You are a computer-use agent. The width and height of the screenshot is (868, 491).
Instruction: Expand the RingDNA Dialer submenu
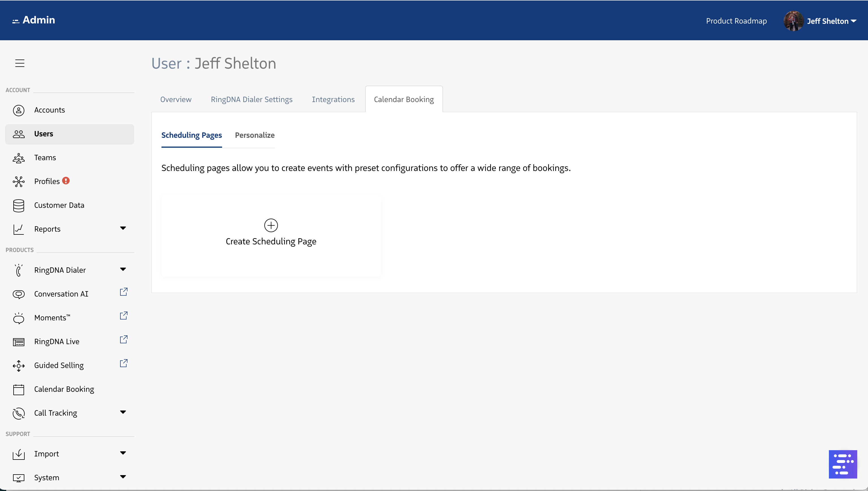pyautogui.click(x=123, y=269)
